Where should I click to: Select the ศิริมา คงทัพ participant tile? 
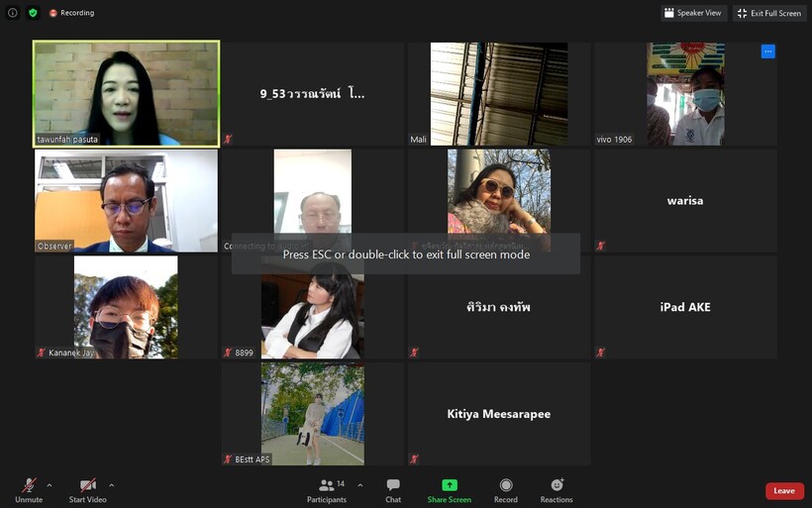tap(499, 307)
